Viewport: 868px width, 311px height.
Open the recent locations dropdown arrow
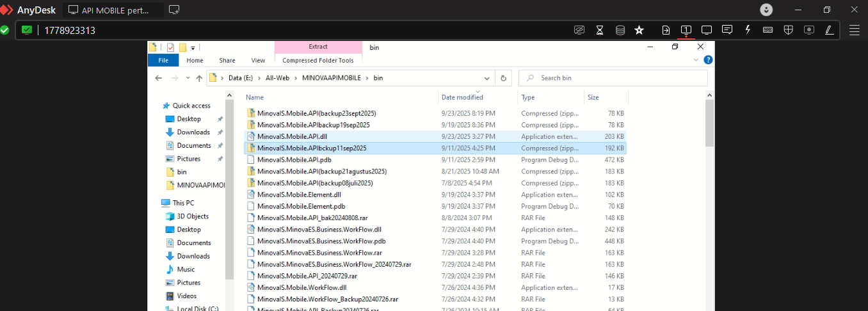click(188, 78)
